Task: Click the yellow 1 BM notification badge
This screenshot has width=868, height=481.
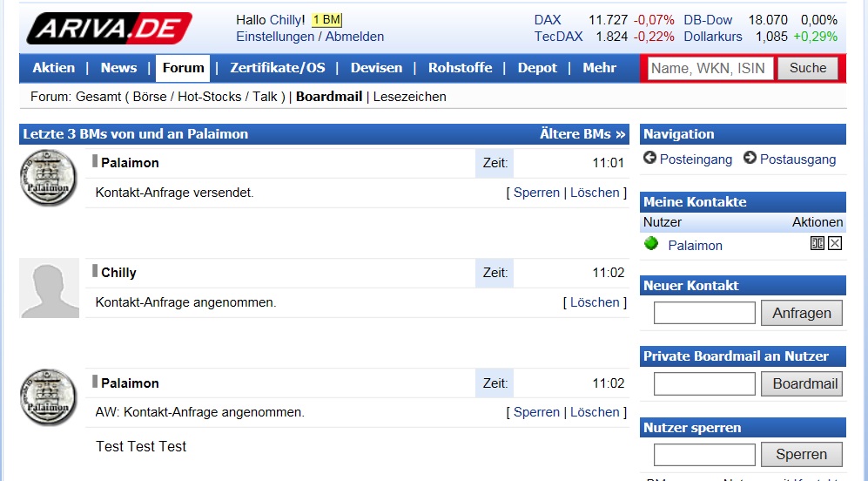Action: (x=326, y=20)
